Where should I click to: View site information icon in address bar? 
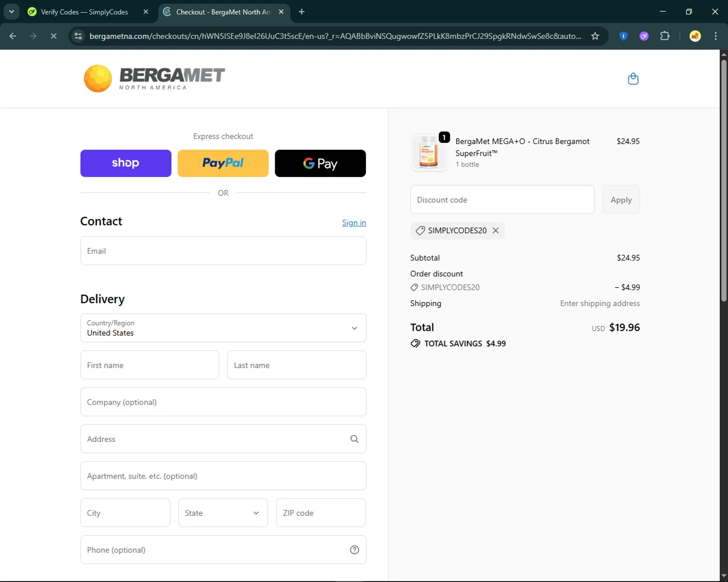[x=78, y=36]
